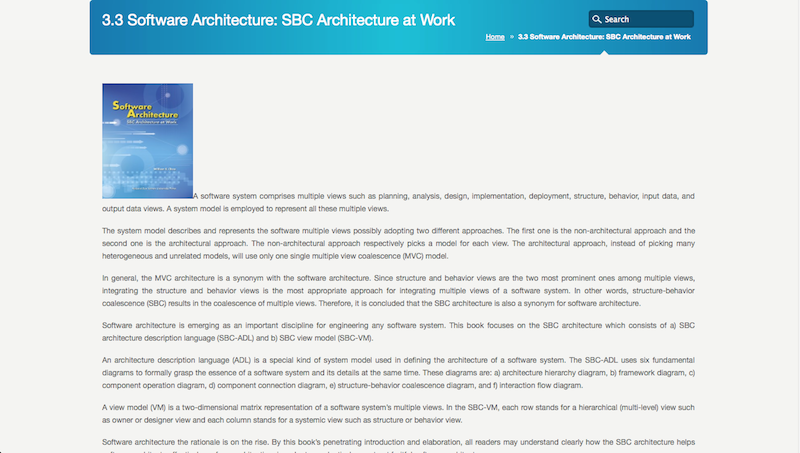Click the current page breadcrumb text
The height and width of the screenshot is (453, 800).
(x=604, y=37)
